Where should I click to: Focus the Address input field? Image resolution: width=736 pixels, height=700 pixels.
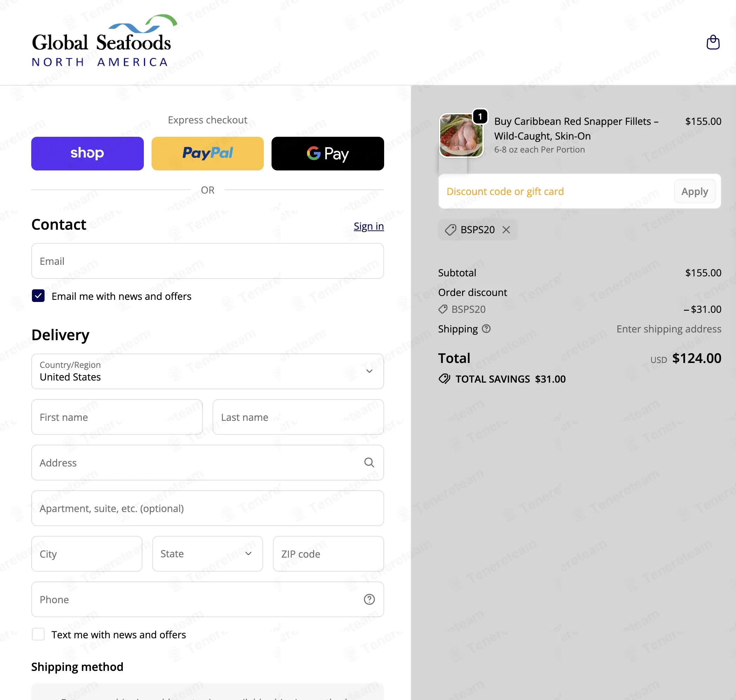(208, 463)
